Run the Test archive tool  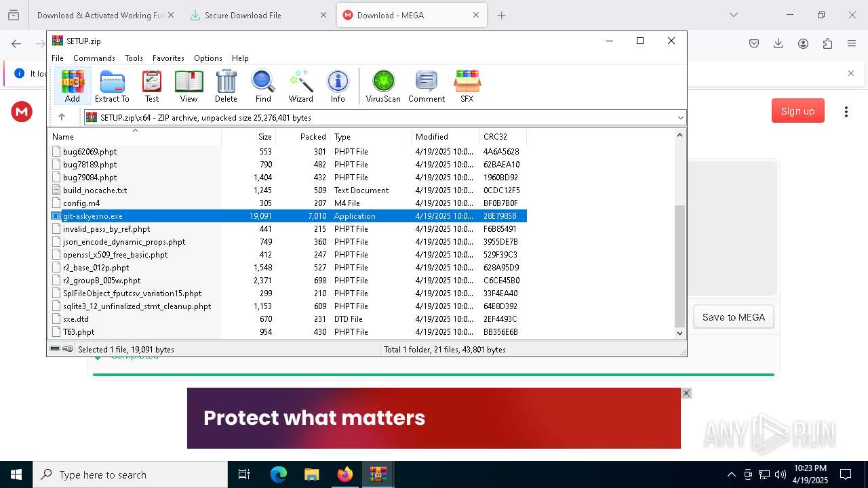152,86
